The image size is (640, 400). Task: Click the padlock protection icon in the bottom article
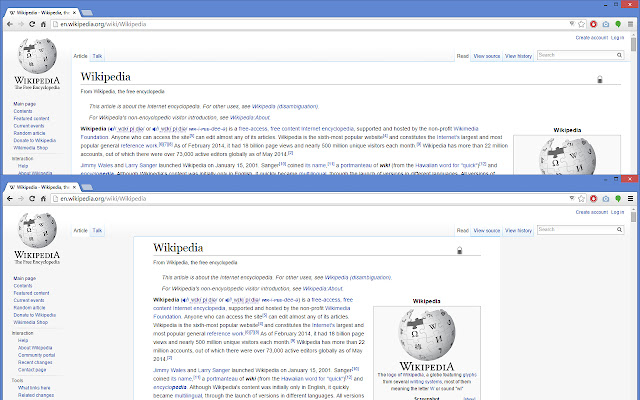(459, 251)
